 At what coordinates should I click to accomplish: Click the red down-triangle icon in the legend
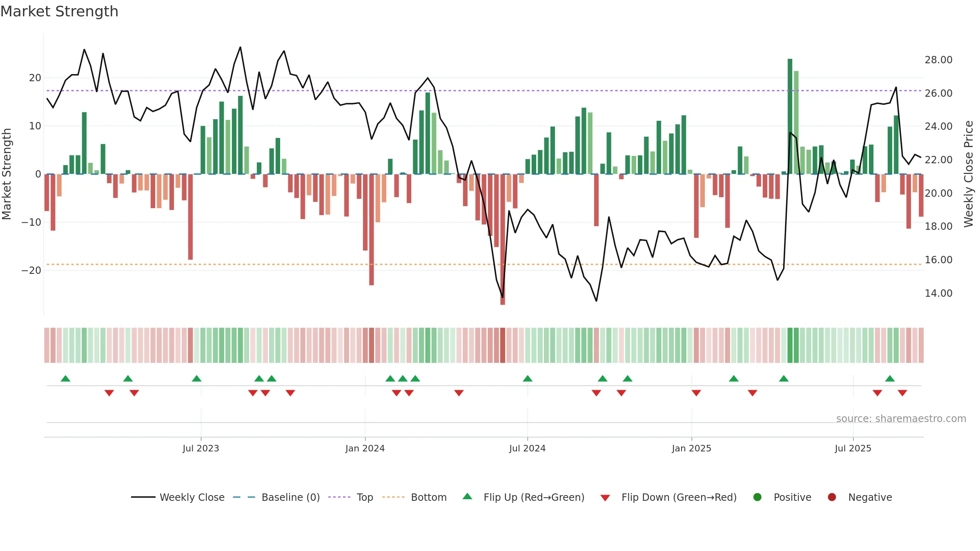pos(605,498)
